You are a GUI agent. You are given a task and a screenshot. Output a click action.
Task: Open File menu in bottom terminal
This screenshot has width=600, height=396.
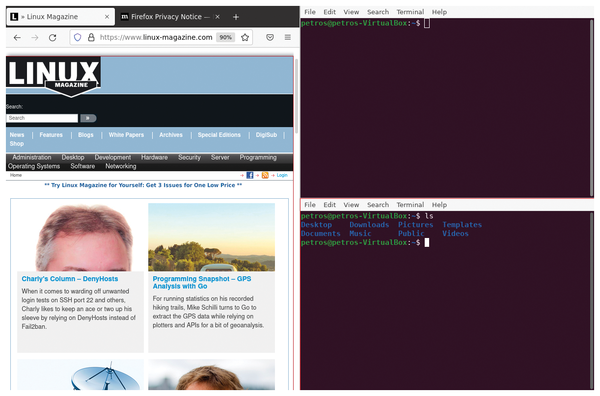(x=310, y=205)
